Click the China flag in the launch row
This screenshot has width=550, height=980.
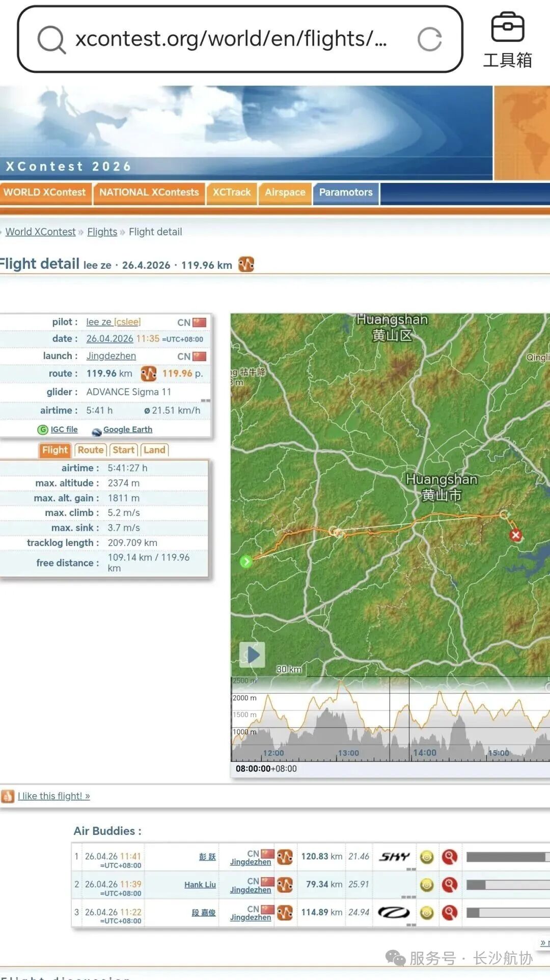[200, 357]
